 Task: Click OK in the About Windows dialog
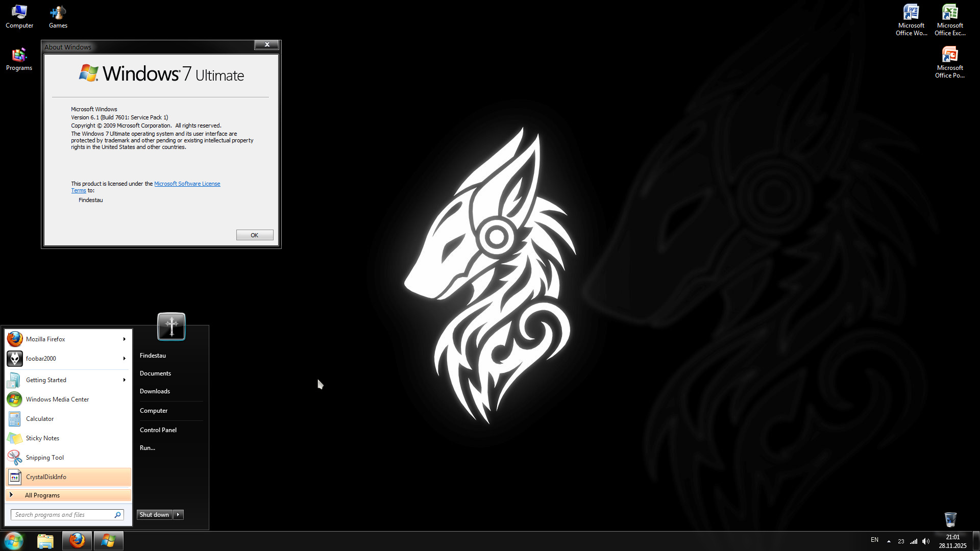254,235
